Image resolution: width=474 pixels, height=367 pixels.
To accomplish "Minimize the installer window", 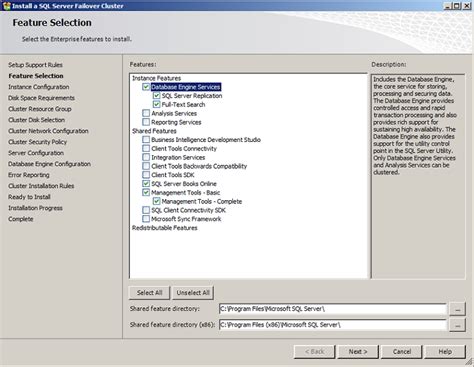I will click(x=448, y=6).
